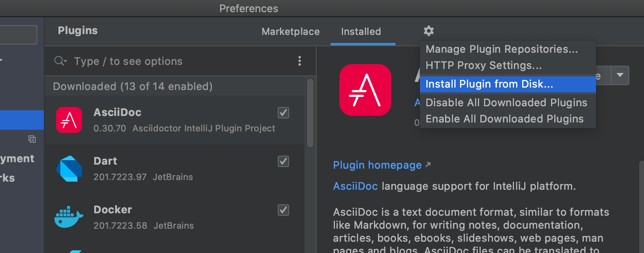Click the Docker whale plugin icon

pos(69,217)
